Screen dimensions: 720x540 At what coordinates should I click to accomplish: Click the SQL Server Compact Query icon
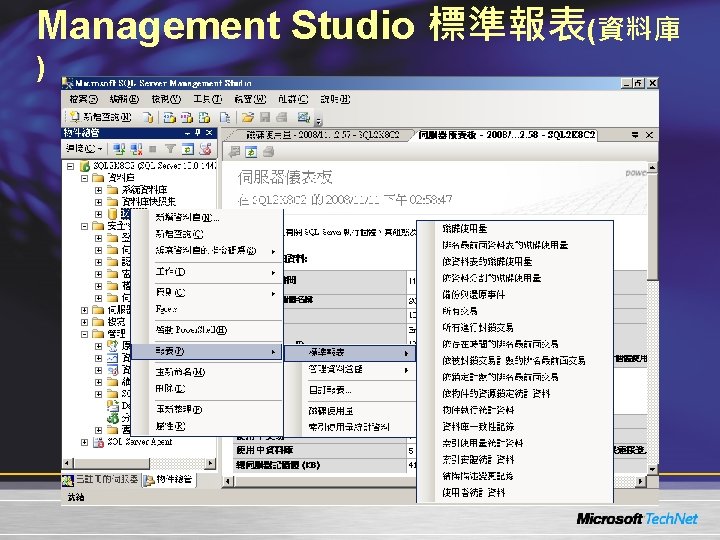(225, 118)
